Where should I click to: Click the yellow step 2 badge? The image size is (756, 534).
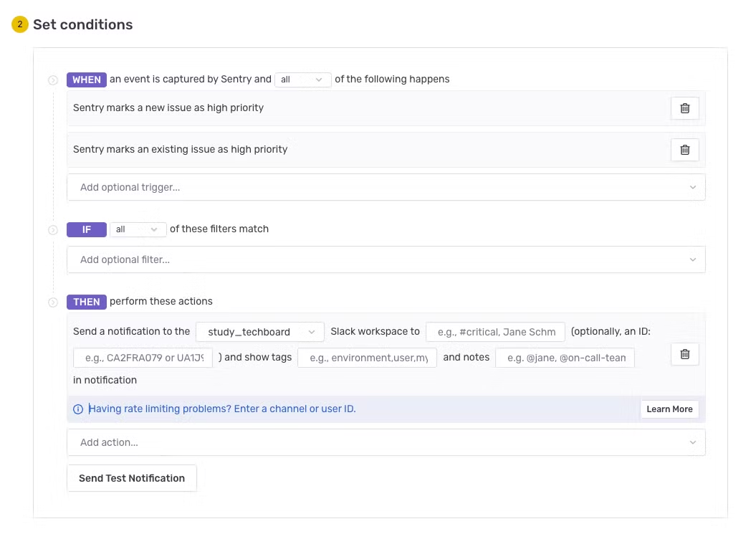19,24
